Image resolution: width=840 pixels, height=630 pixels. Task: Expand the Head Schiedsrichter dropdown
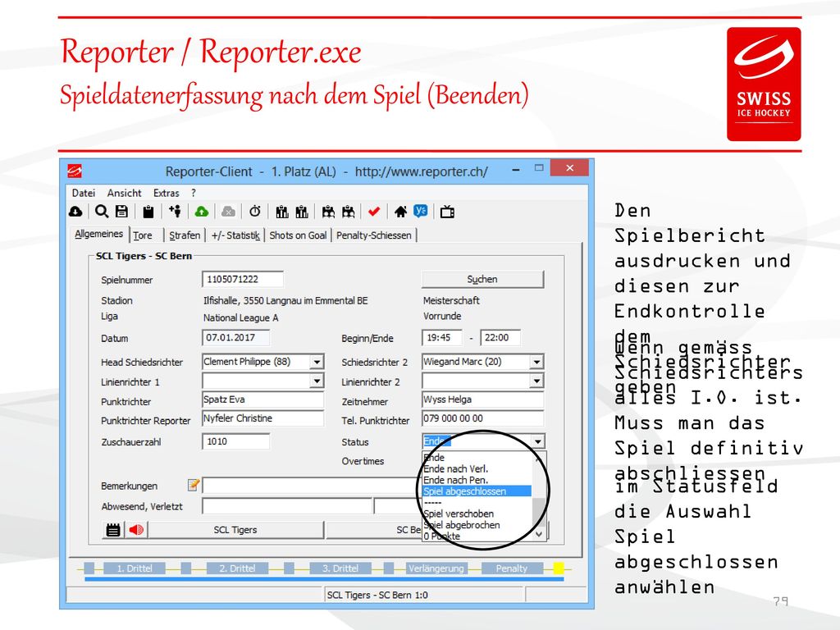tap(317, 362)
